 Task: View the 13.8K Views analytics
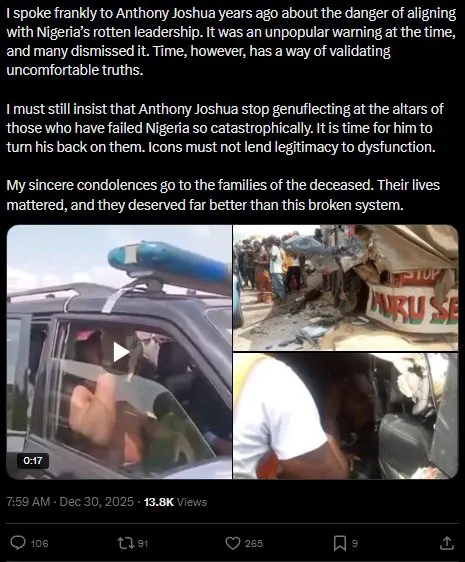click(175, 502)
